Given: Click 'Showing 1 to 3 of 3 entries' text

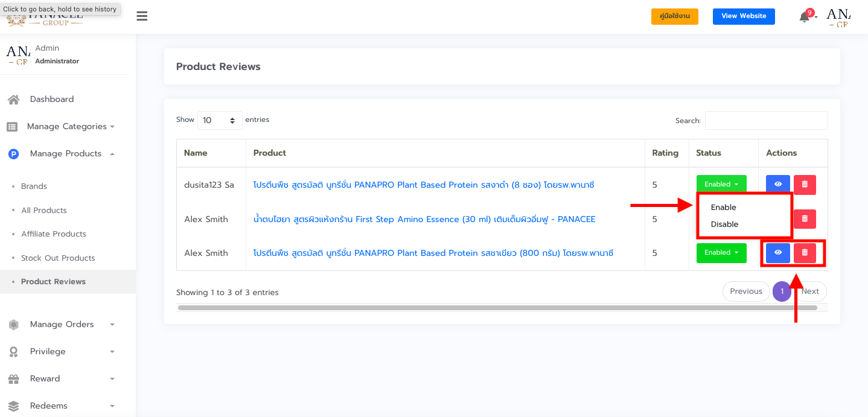Looking at the screenshot, I should click(x=228, y=293).
